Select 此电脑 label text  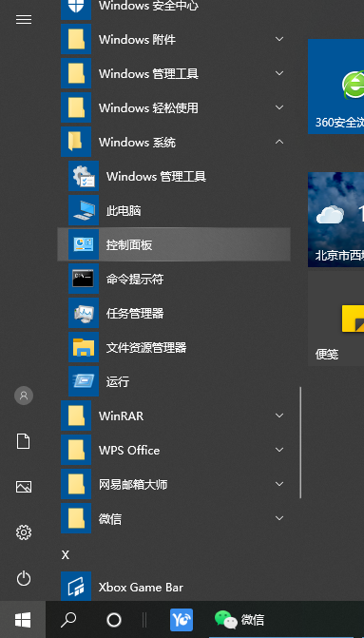tap(124, 210)
